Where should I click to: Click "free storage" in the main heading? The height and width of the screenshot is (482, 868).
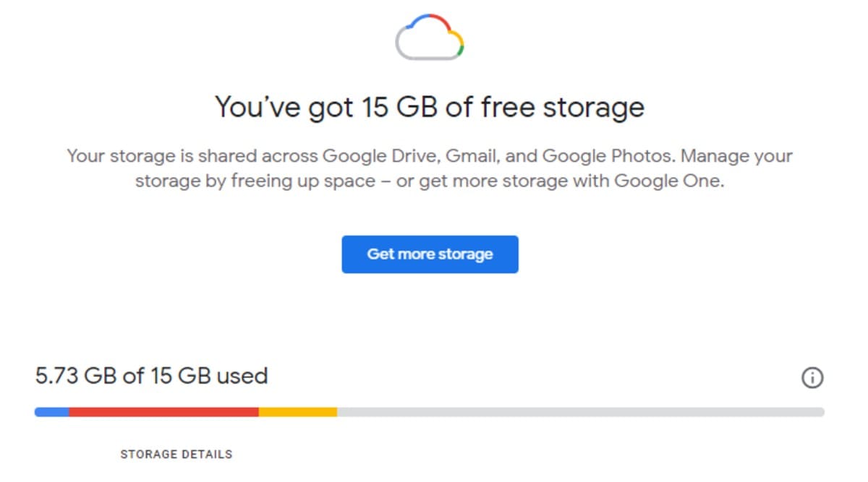563,107
